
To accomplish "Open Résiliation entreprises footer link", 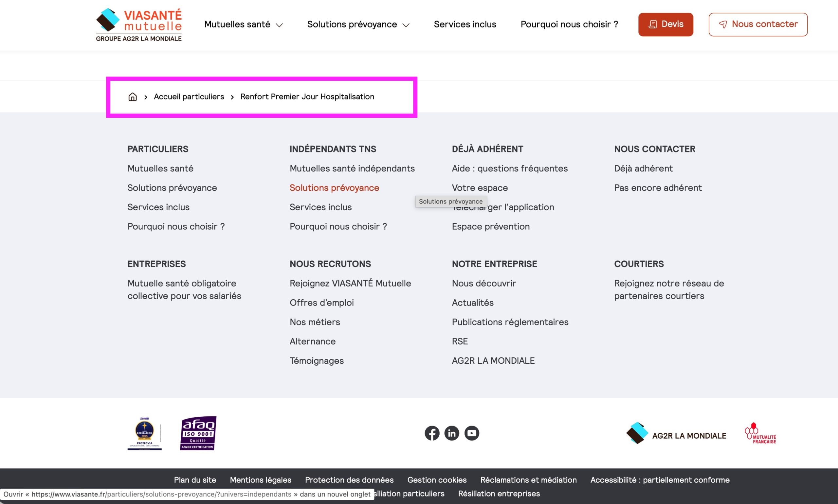I will [499, 494].
